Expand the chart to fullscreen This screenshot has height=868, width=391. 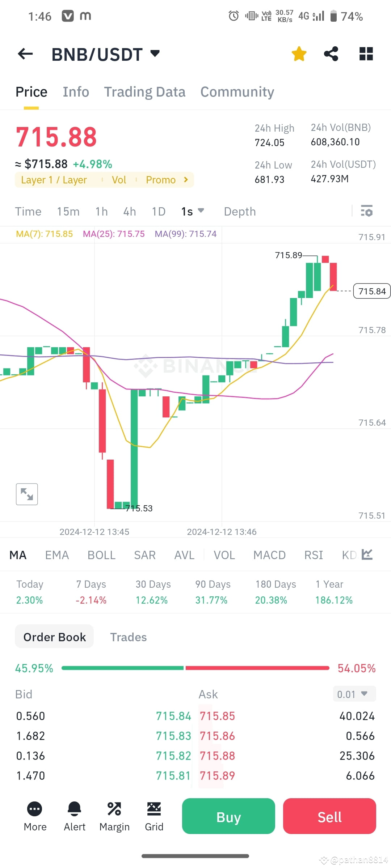point(26,494)
